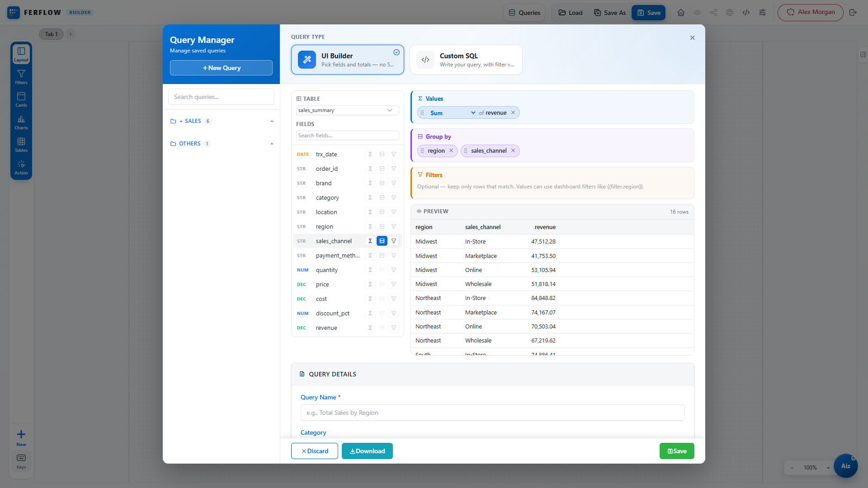Toggle sum aggregation on revenue field
This screenshot has width=868, height=488.
coord(370,328)
